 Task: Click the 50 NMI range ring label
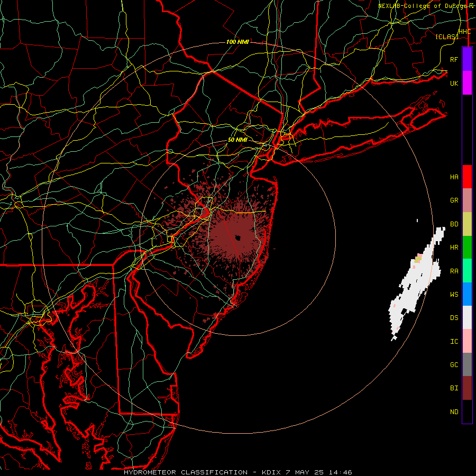(237, 140)
